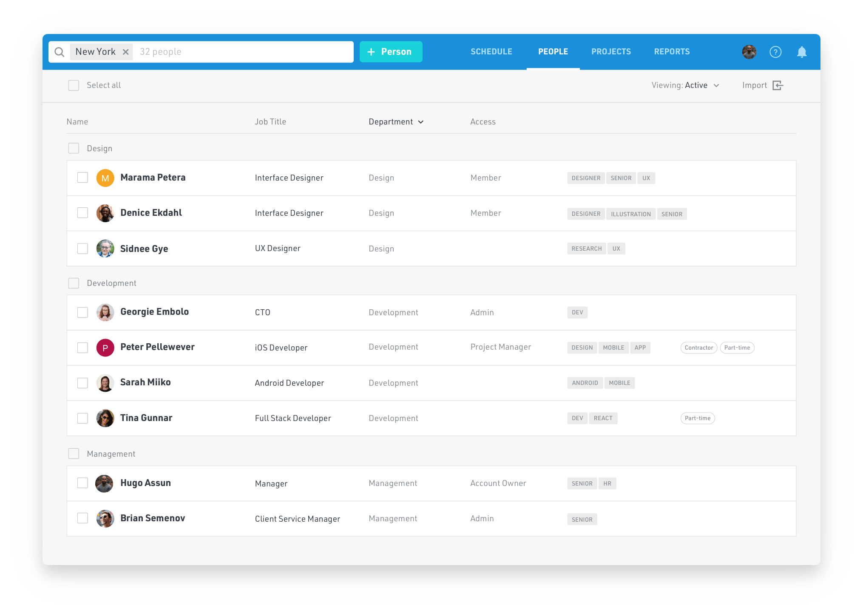Image resolution: width=863 pixels, height=616 pixels.
Task: Open the help question mark icon
Action: click(775, 52)
